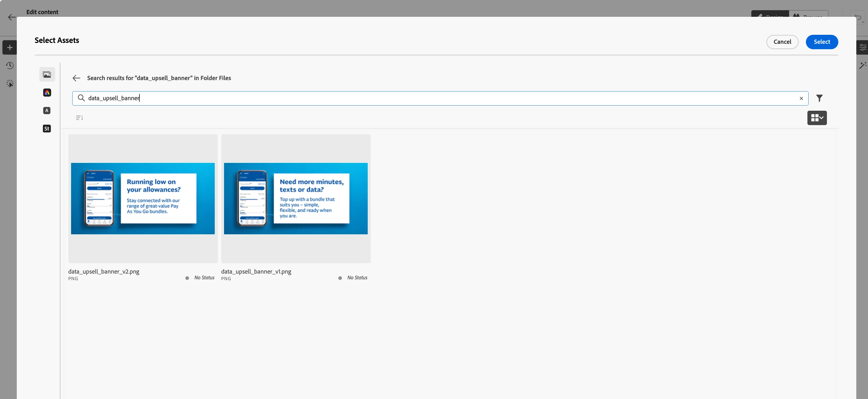This screenshot has width=868, height=399.
Task: Click the PNG label under banner v2
Action: pos(73,279)
